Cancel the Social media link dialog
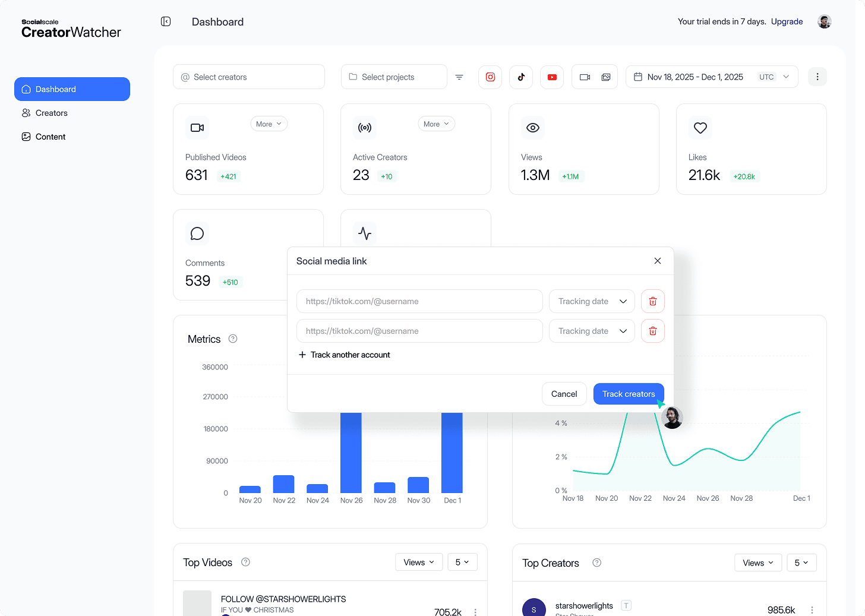 pos(564,394)
